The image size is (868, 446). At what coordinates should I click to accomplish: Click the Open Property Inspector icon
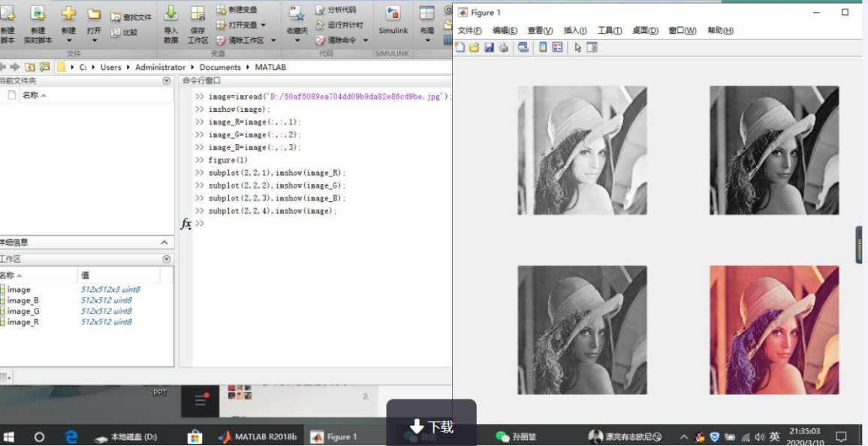coord(592,47)
